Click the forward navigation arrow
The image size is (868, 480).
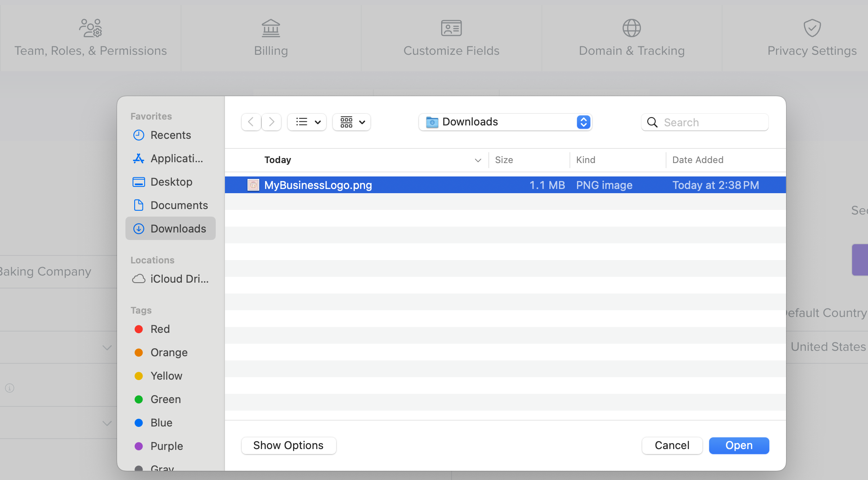pyautogui.click(x=271, y=122)
